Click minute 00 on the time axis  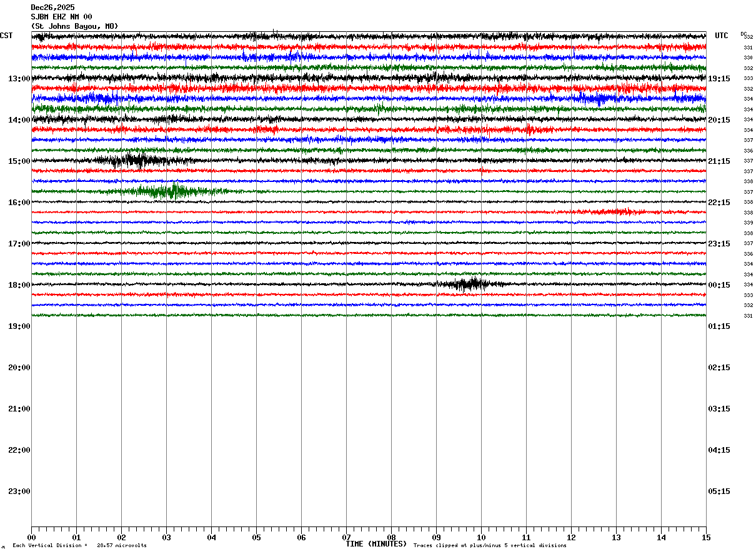pyautogui.click(x=31, y=537)
